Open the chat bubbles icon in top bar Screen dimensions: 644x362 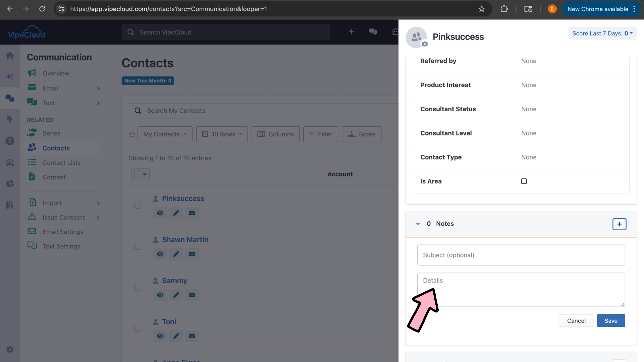(x=373, y=32)
